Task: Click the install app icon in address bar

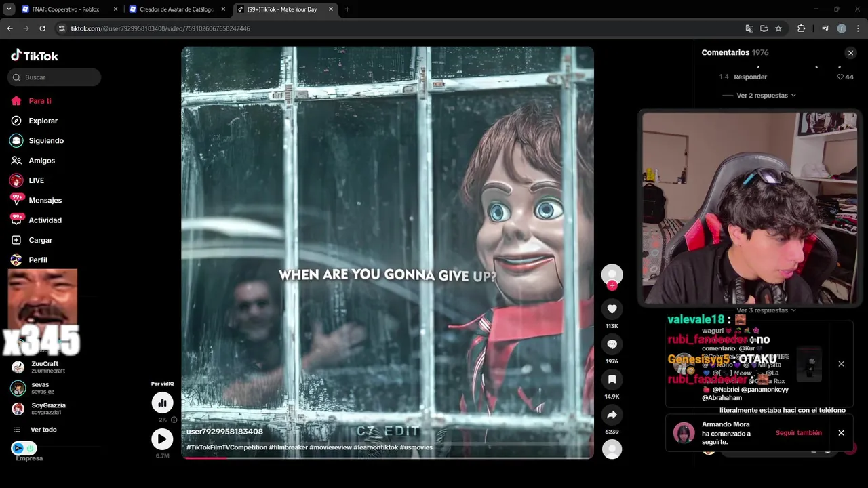Action: pos(764,28)
